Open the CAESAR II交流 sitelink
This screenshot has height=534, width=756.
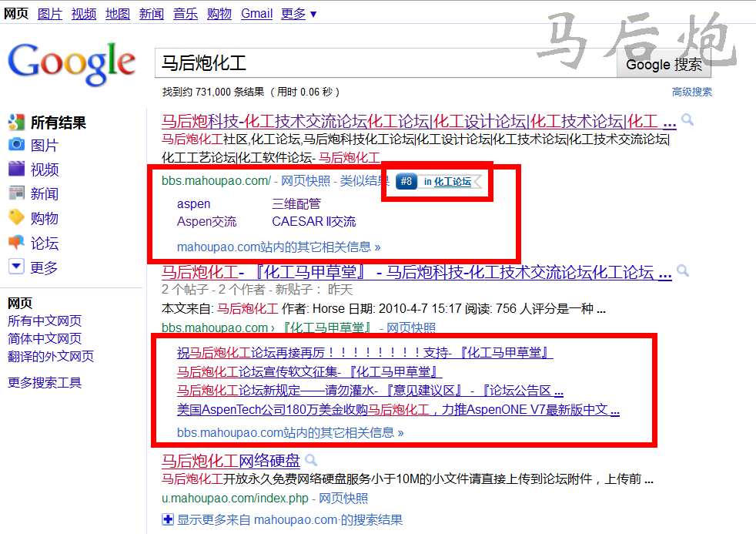click(x=314, y=221)
